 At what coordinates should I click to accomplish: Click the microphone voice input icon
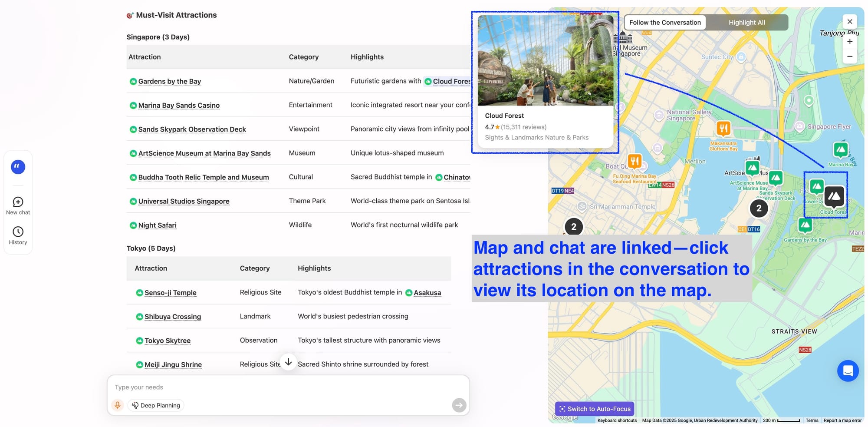(117, 405)
